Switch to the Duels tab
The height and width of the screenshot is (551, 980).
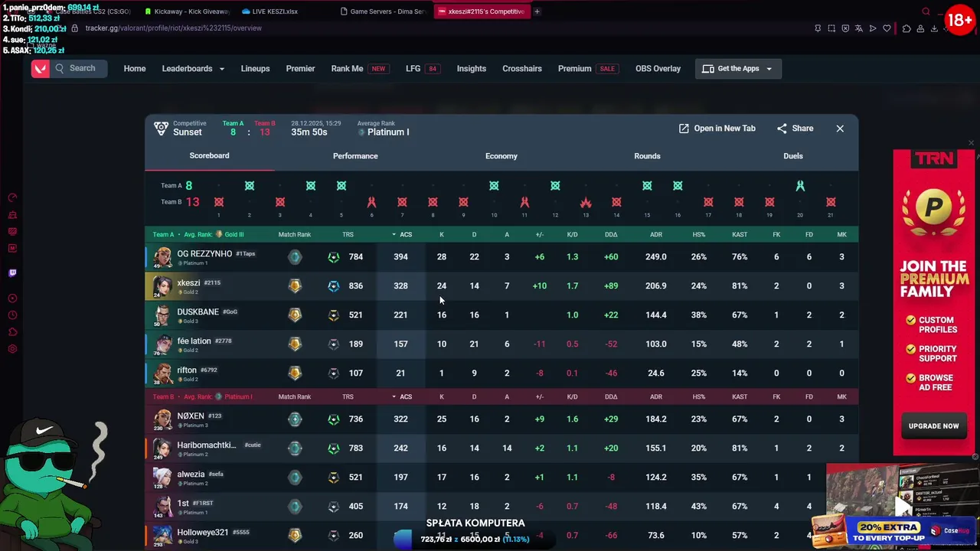pyautogui.click(x=793, y=156)
